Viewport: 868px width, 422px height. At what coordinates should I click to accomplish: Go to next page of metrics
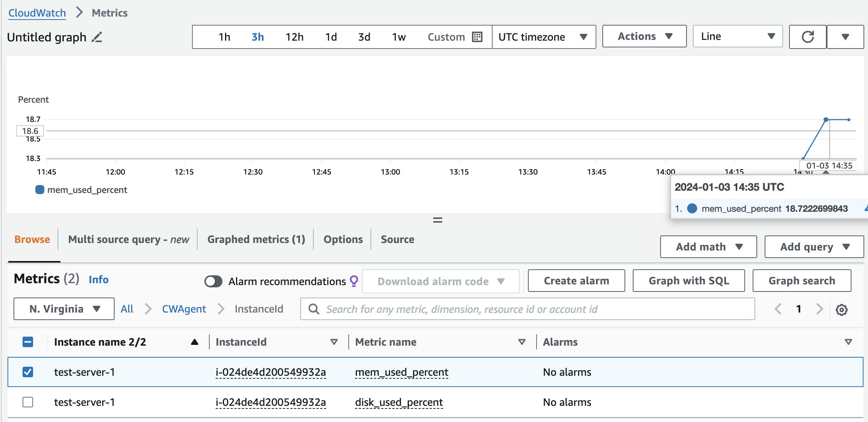(x=819, y=309)
